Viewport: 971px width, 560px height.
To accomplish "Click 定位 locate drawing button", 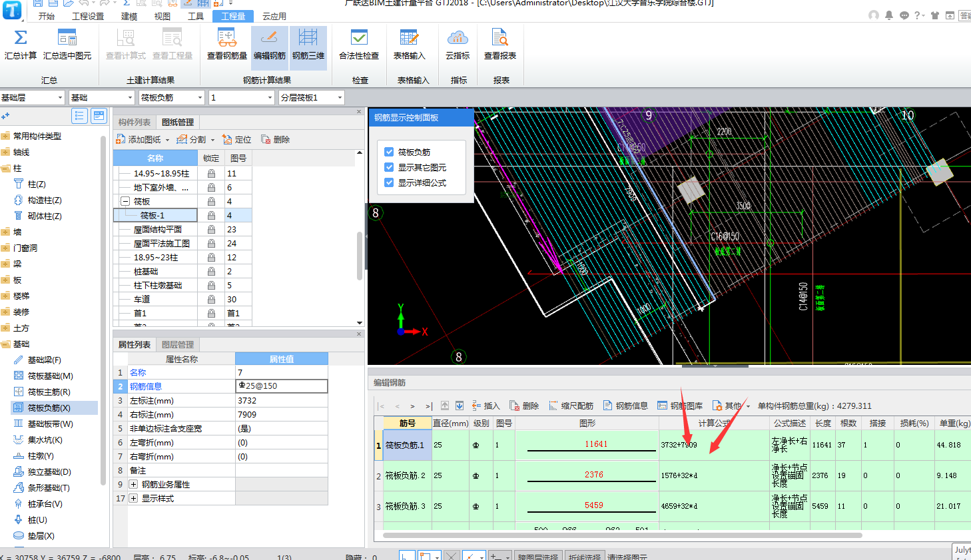I will tap(237, 139).
